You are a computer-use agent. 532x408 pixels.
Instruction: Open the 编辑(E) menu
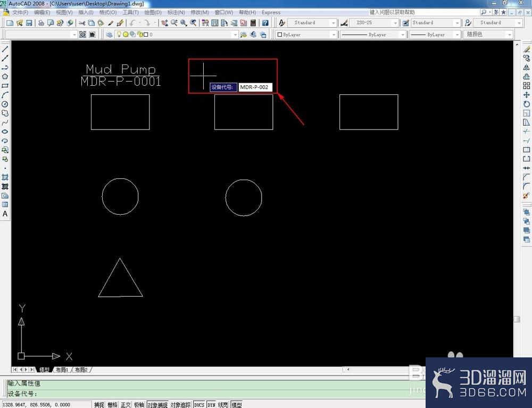tap(42, 12)
